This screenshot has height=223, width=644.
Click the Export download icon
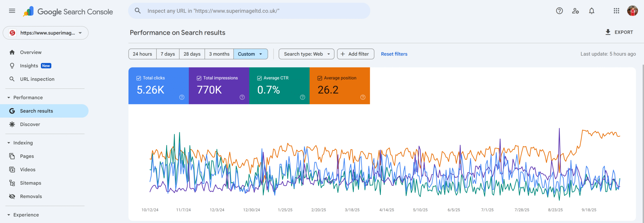click(x=608, y=32)
